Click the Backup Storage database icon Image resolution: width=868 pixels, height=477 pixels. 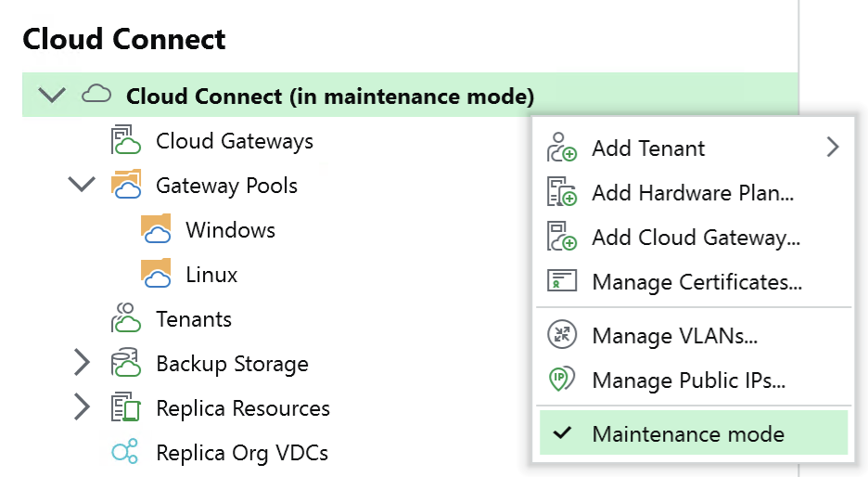[126, 362]
